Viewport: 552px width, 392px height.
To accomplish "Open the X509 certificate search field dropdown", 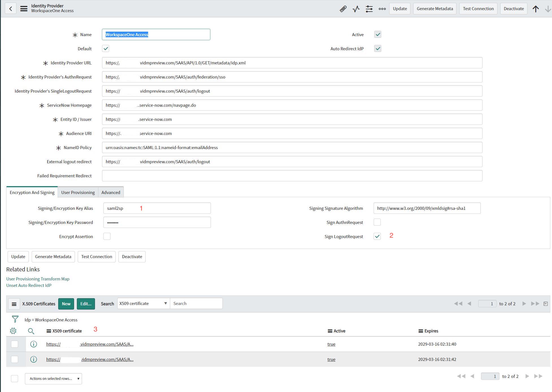I will 143,303.
